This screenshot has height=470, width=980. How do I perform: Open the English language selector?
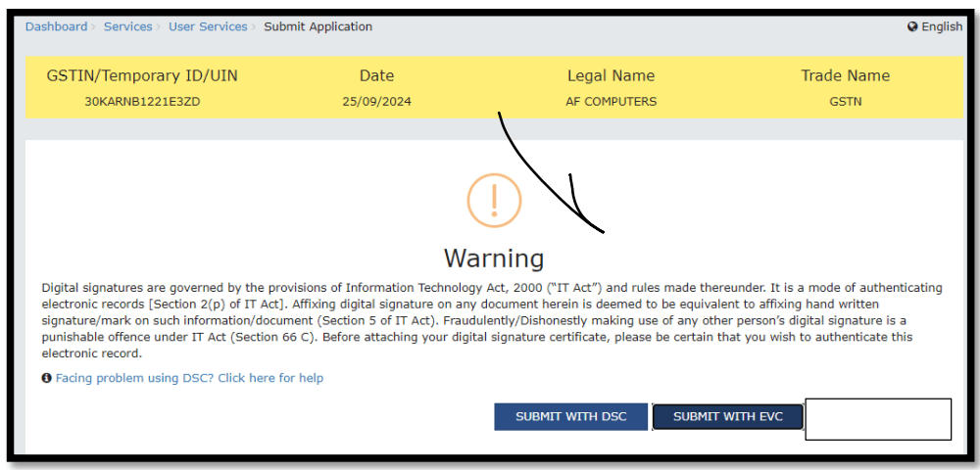[x=941, y=27]
